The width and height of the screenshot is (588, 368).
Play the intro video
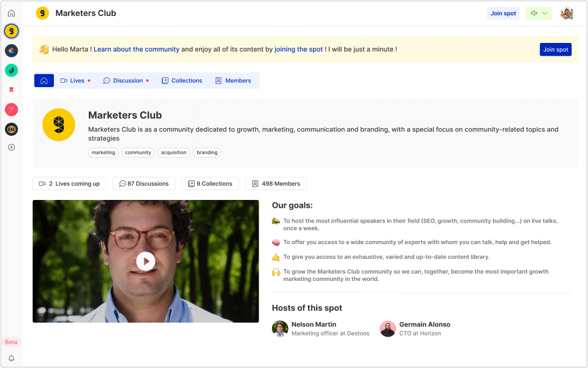coord(146,261)
